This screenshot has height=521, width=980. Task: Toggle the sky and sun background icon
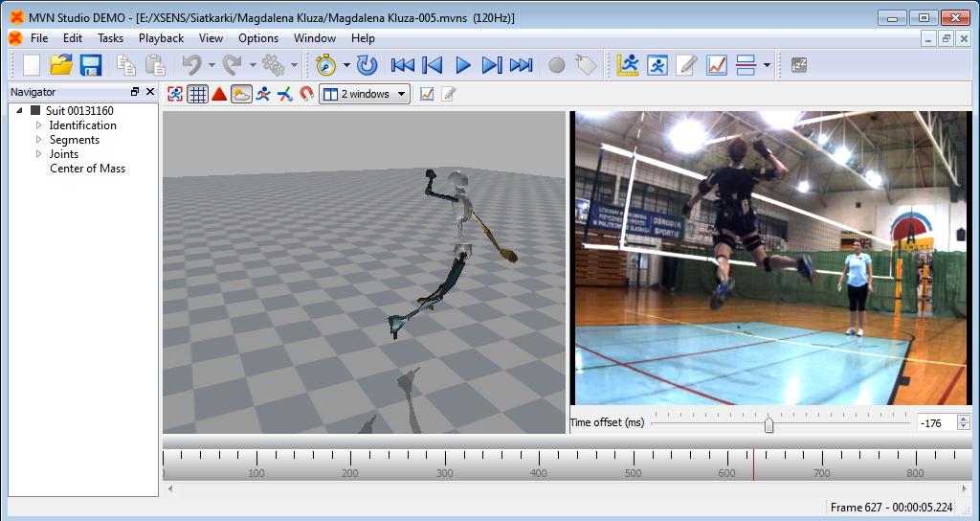[241, 94]
